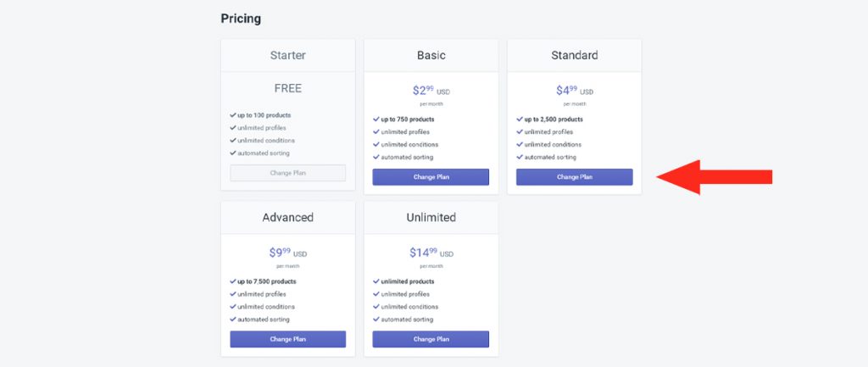This screenshot has width=868, height=367.
Task: Click checkmark beside up to 2,500 products
Action: pos(520,119)
